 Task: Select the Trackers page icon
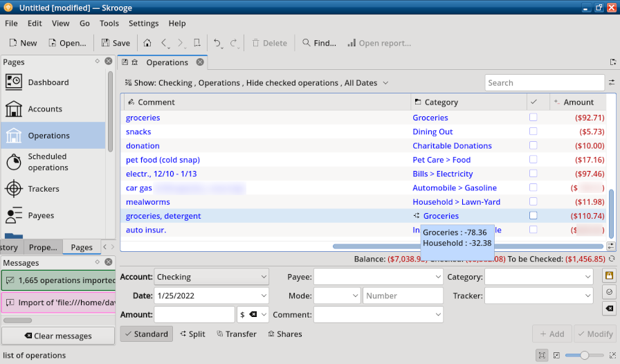(14, 189)
